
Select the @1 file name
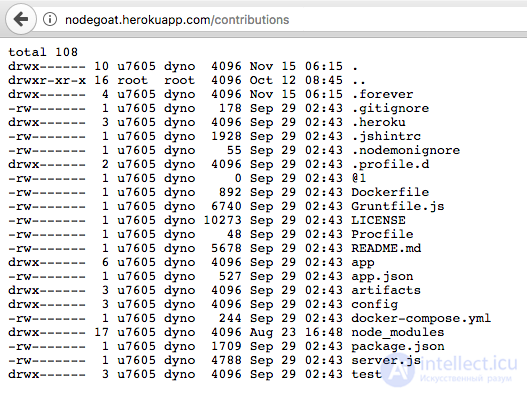(359, 178)
